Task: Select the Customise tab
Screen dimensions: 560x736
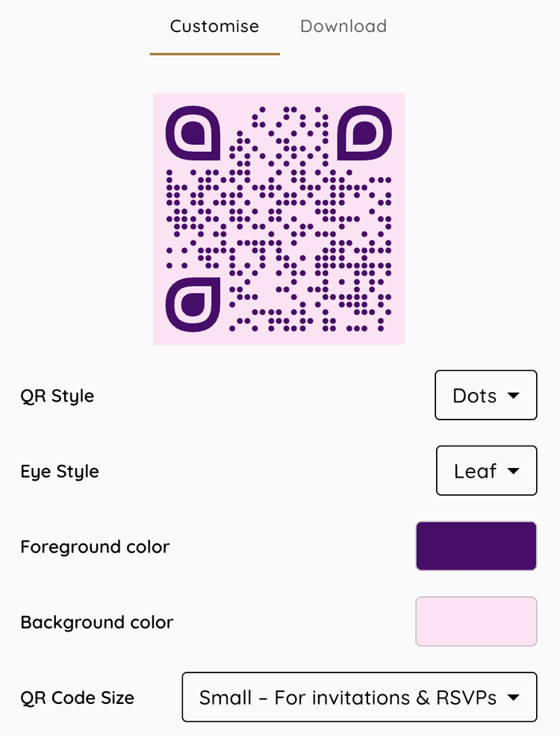Action: 214,26
